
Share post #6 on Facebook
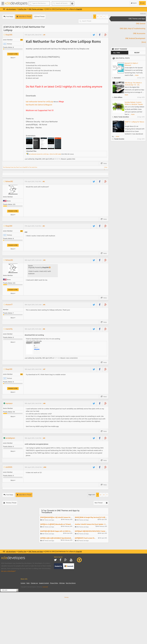(x=100, y=329)
